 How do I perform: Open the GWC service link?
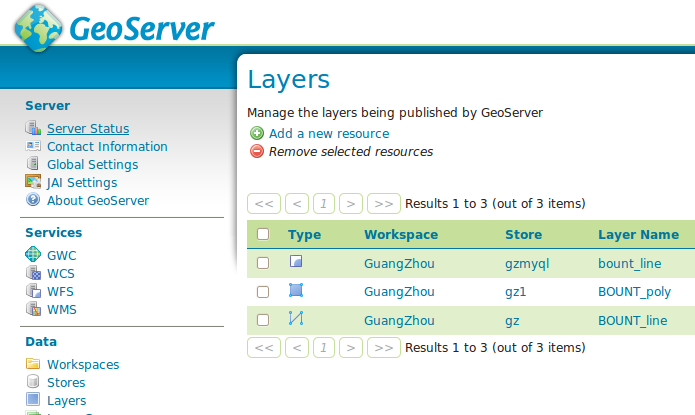point(62,255)
